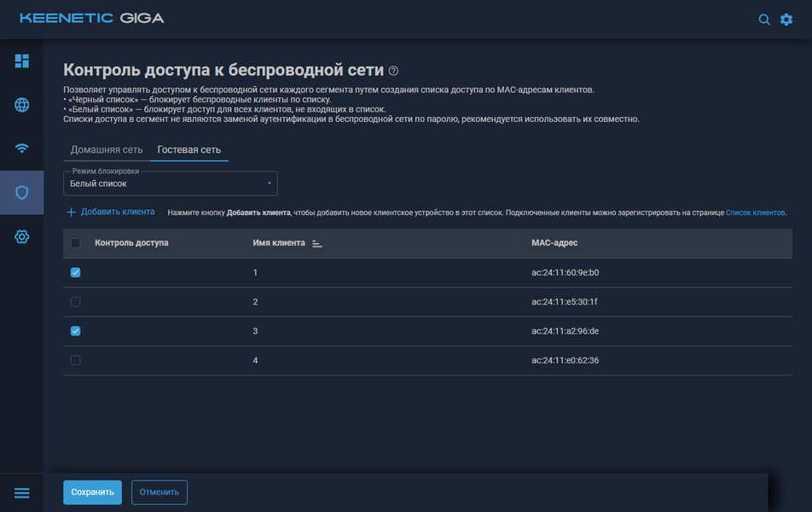Open the dashboard grid sidebar icon
This screenshot has height=512, width=812.
(22, 61)
